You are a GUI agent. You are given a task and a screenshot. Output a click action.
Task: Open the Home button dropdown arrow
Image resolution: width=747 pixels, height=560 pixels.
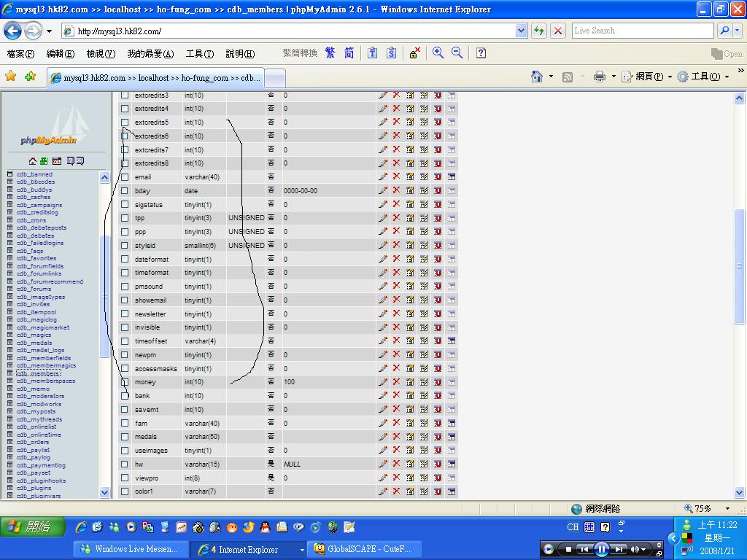551,76
